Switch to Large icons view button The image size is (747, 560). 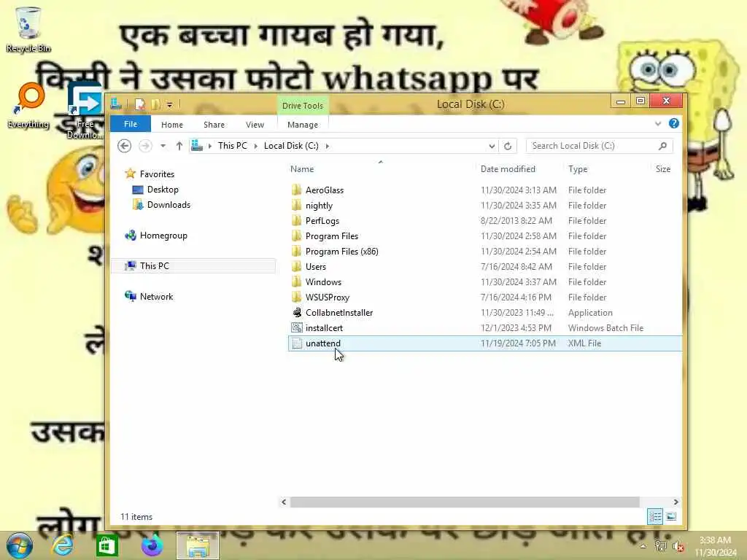pos(671,517)
